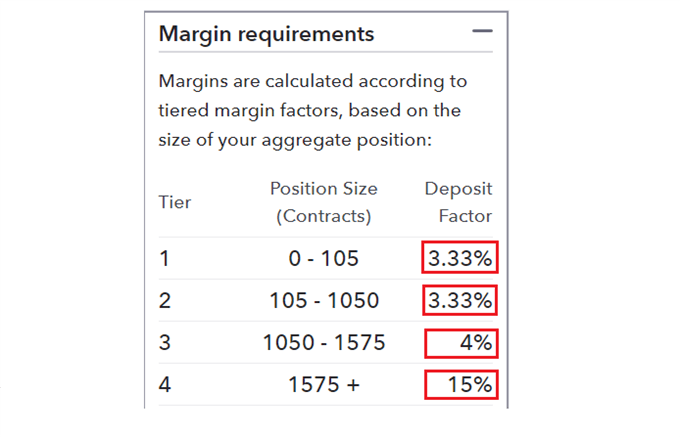Click the tier 2 deposit factor 3.33%
The height and width of the screenshot is (437, 680).
(x=460, y=301)
